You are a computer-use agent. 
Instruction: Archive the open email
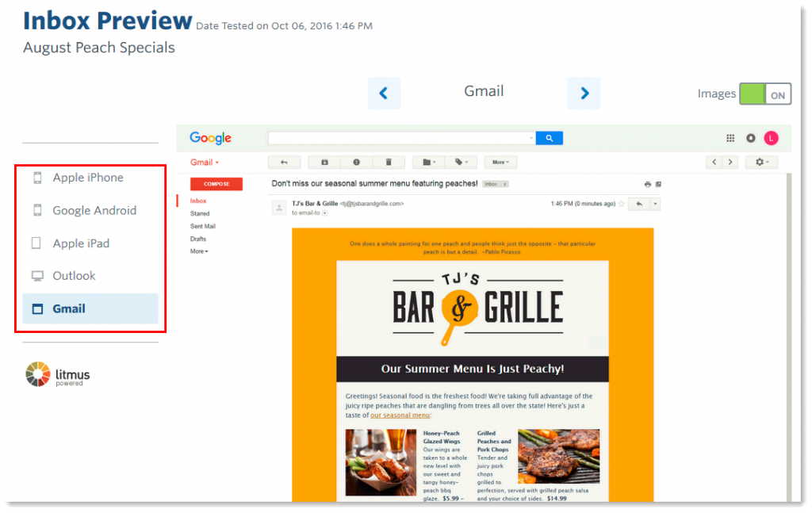point(324,163)
